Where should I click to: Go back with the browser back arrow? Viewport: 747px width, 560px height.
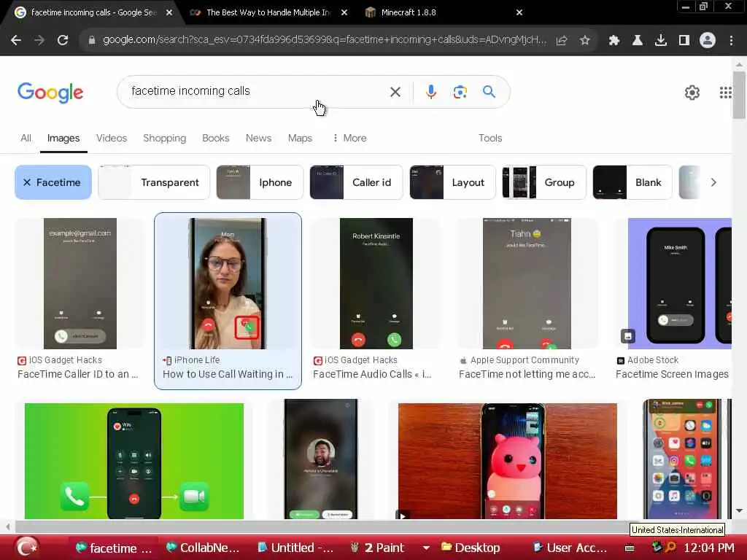coord(16,40)
